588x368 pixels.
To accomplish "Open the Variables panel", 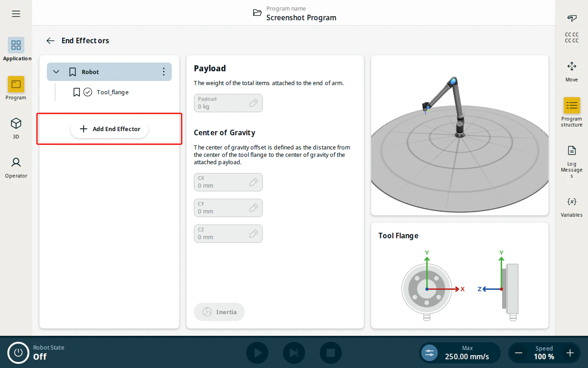I will pyautogui.click(x=572, y=207).
